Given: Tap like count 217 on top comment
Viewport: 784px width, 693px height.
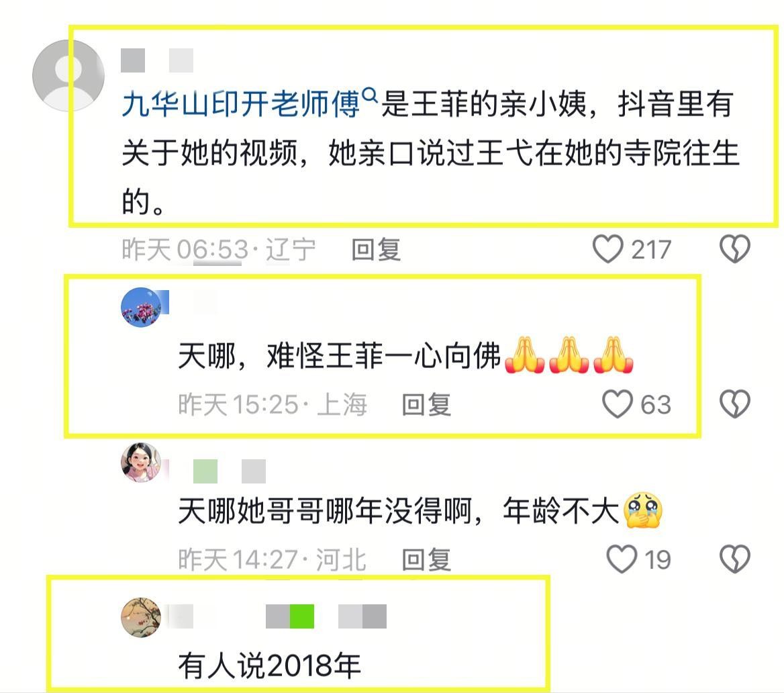Looking at the screenshot, I should click(x=651, y=250).
